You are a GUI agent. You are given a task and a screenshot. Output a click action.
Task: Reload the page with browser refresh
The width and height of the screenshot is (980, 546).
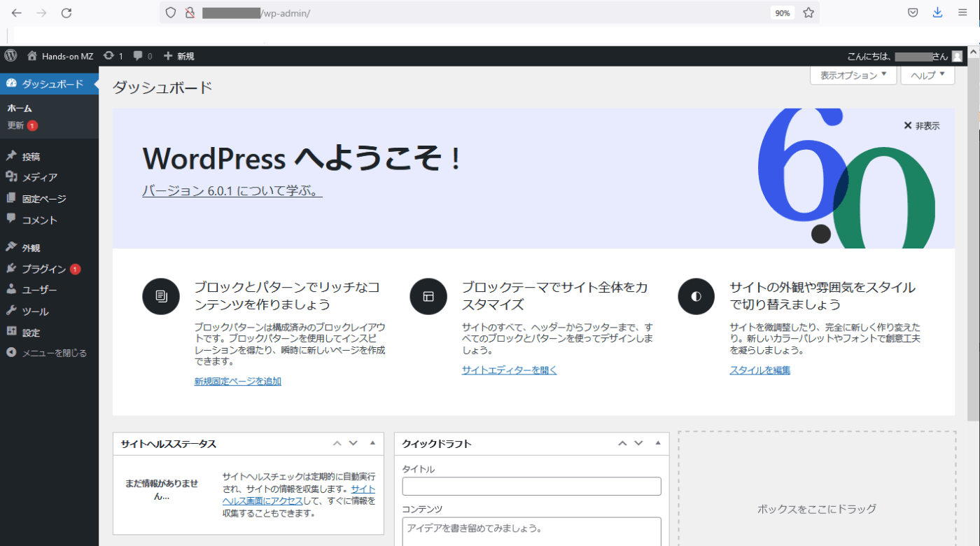pyautogui.click(x=66, y=13)
